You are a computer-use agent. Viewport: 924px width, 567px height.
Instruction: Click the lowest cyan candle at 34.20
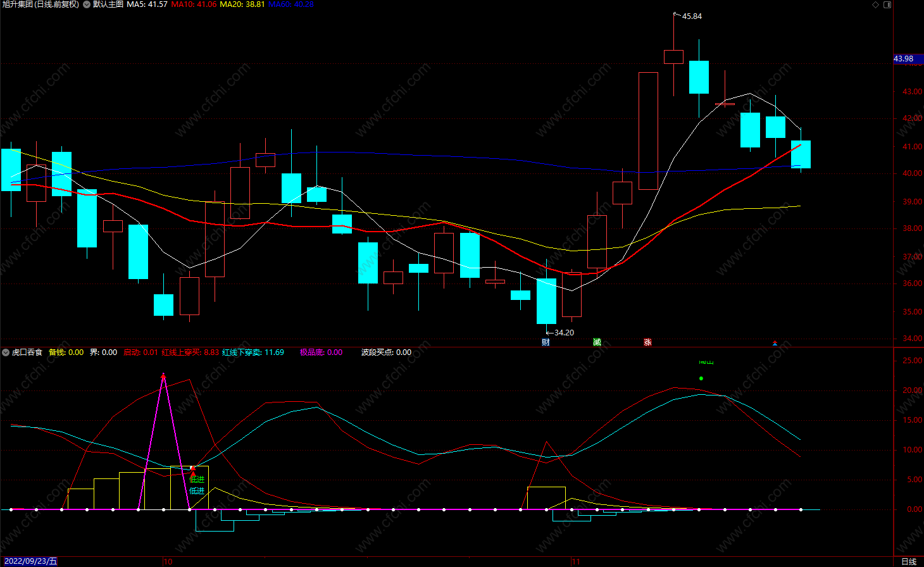[546, 301]
